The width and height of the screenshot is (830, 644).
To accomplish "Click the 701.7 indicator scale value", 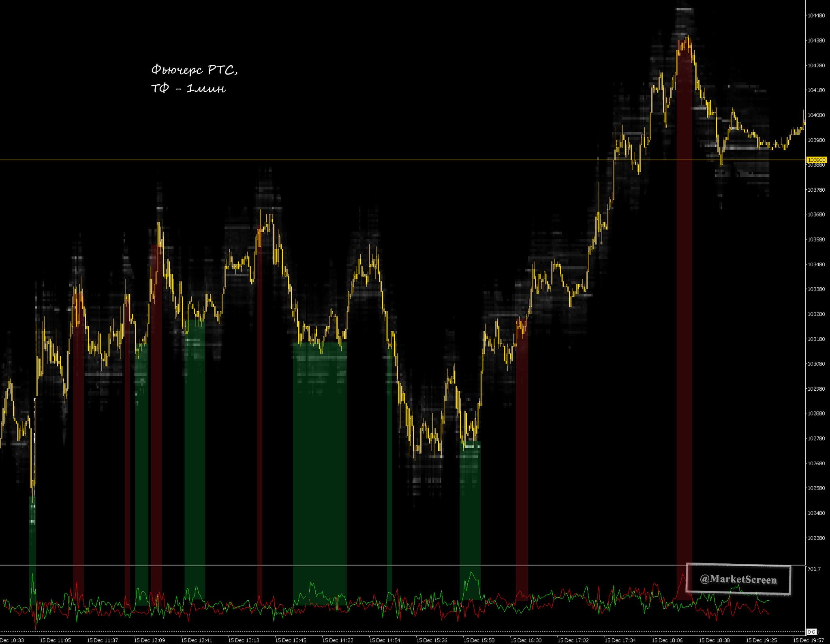I will [x=814, y=569].
